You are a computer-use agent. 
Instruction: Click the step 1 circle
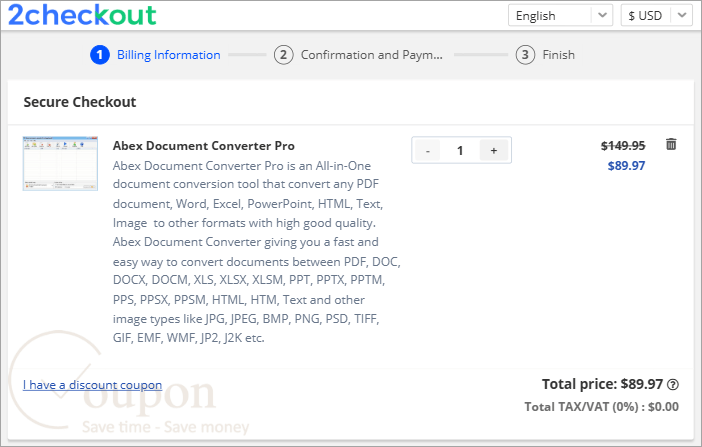pyautogui.click(x=100, y=55)
